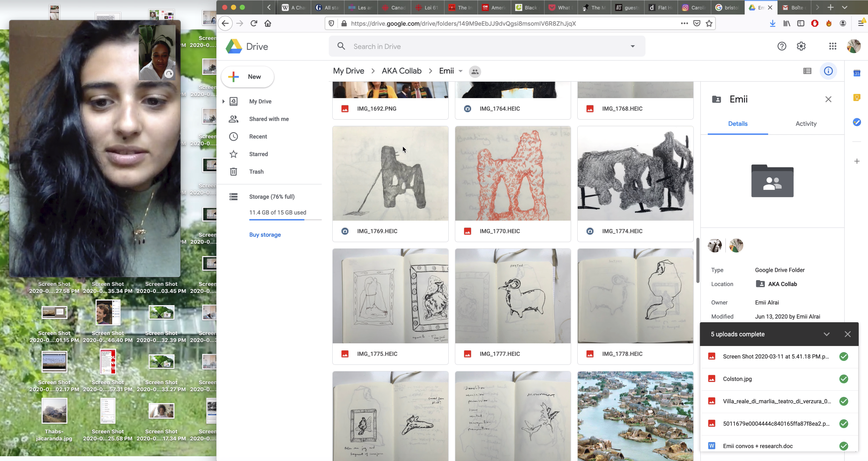Open Trash in sidebar

[x=256, y=171]
